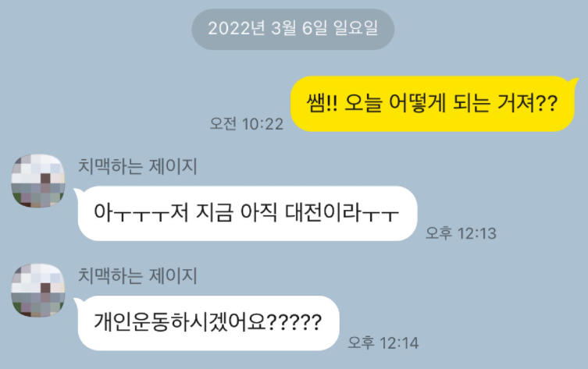Click the word 지금 in the white reply
This screenshot has width=588, height=369.
[x=214, y=212]
